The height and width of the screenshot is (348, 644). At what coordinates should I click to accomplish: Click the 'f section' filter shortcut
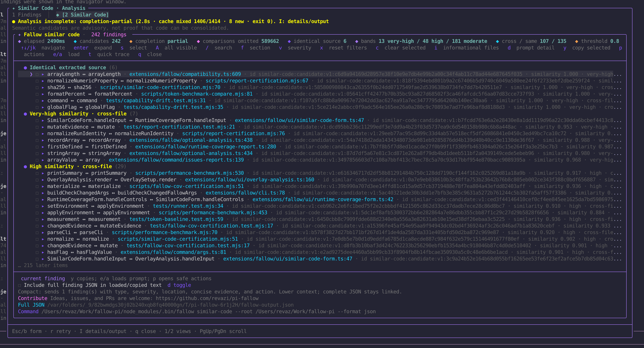pyautogui.click(x=255, y=48)
